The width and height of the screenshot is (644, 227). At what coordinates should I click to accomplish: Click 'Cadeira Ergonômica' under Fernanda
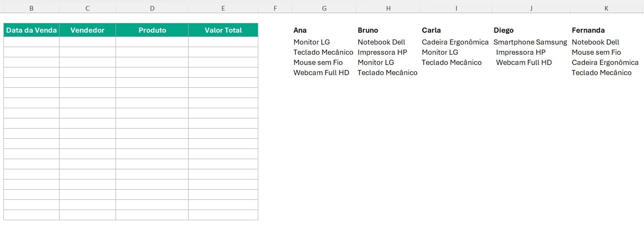(605, 62)
